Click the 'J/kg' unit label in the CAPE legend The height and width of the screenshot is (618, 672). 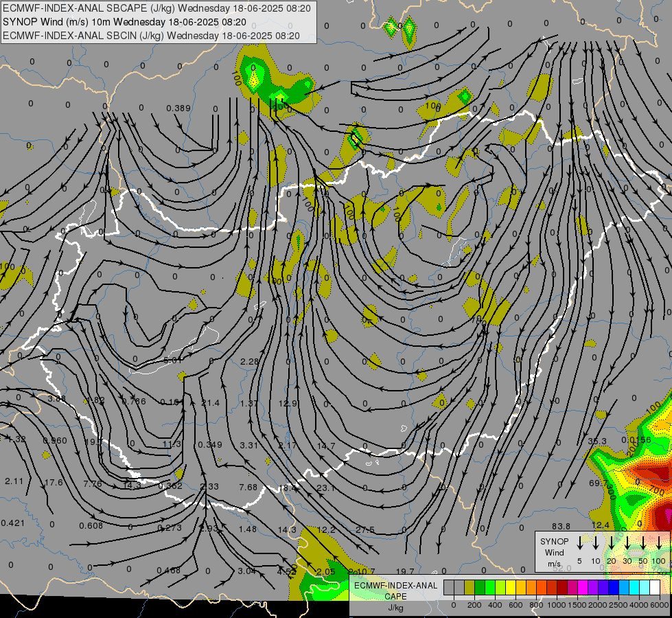[x=395, y=608]
